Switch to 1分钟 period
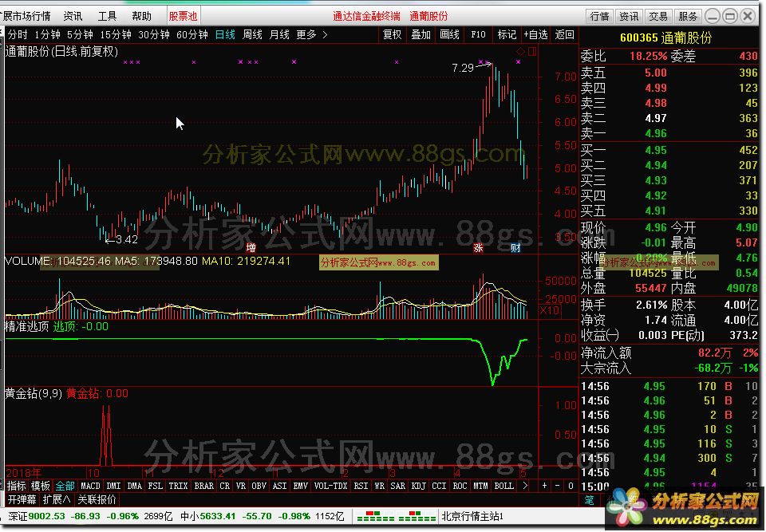This screenshot has width=766, height=532. pyautogui.click(x=47, y=34)
